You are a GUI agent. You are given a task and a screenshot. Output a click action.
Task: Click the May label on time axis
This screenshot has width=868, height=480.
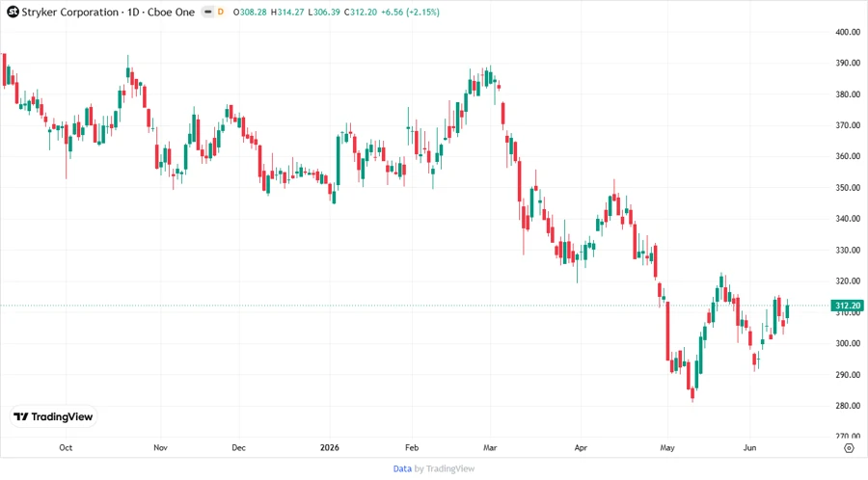click(x=667, y=447)
